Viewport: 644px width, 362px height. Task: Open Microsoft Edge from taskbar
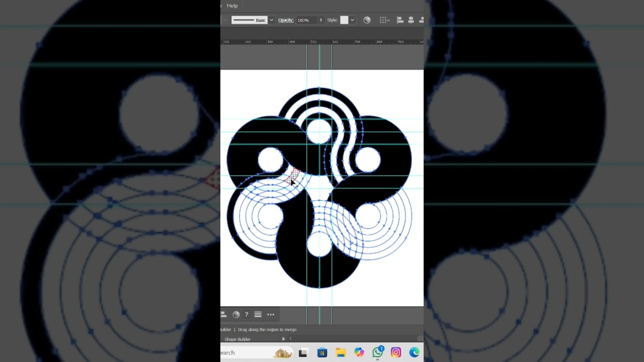pos(414,353)
